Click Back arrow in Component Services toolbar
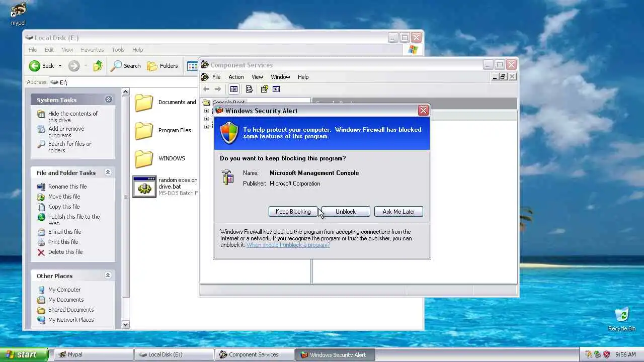The width and height of the screenshot is (644, 362). coord(206,89)
